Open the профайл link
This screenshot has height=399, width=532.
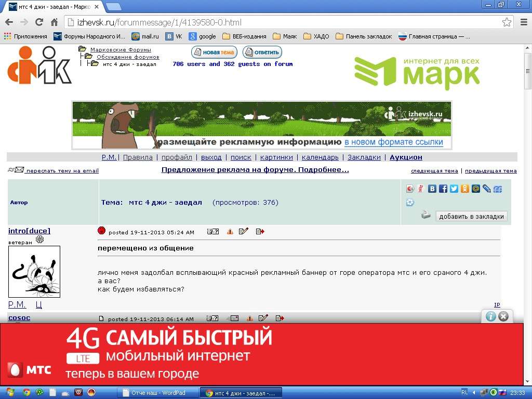coord(177,157)
